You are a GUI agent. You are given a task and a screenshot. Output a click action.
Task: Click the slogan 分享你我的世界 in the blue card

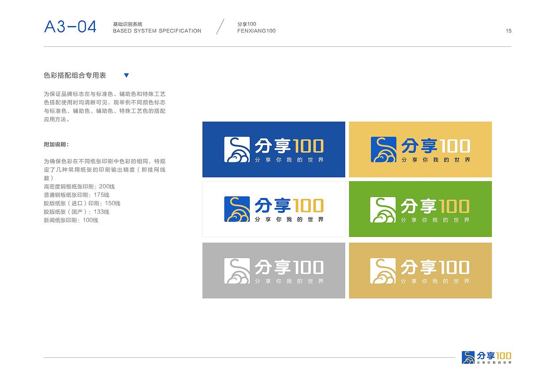pos(289,160)
